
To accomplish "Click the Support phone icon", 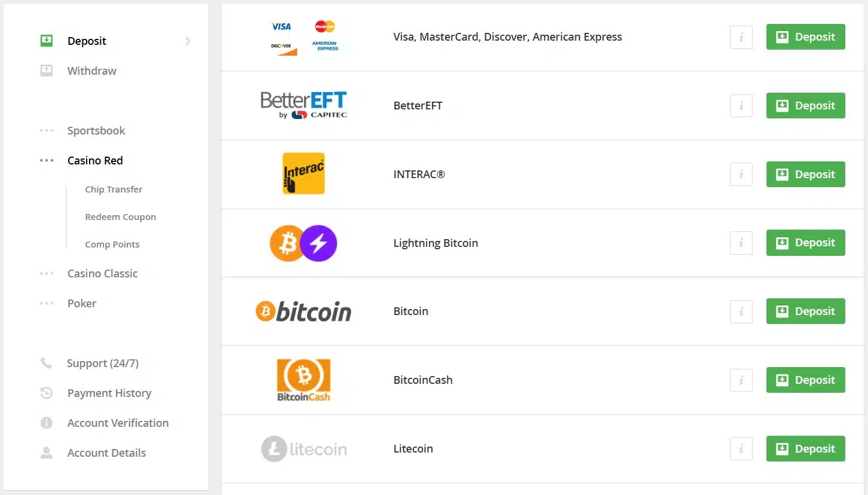I will click(46, 363).
